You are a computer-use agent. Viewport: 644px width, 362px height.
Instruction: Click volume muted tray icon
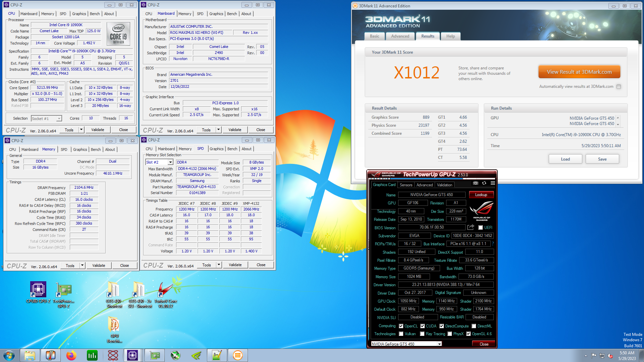(x=610, y=356)
